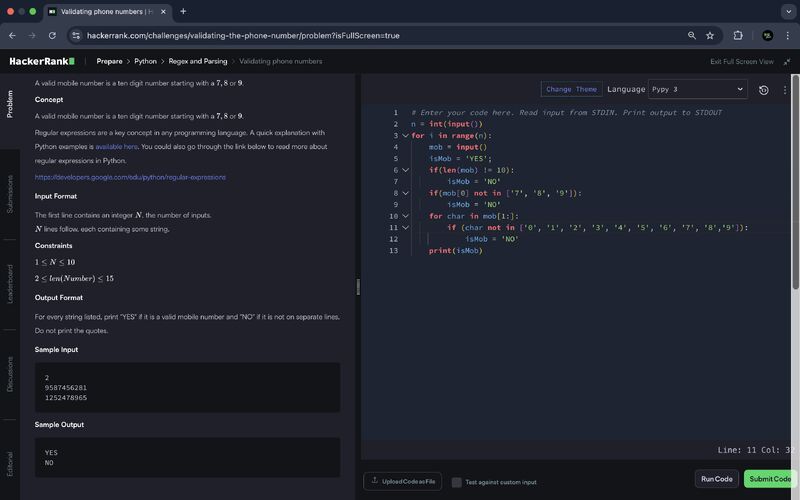This screenshot has width=800, height=500.
Task: Reset code with the history clock icon
Action: pyautogui.click(x=764, y=90)
